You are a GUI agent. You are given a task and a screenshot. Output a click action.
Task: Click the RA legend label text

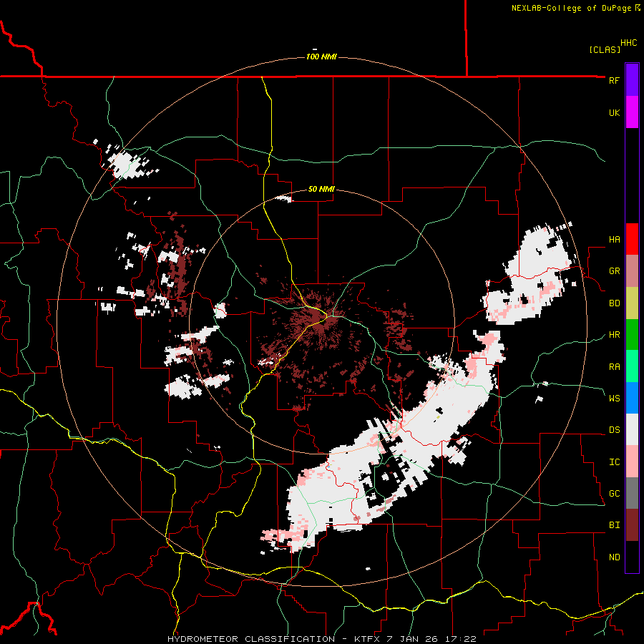click(x=614, y=367)
